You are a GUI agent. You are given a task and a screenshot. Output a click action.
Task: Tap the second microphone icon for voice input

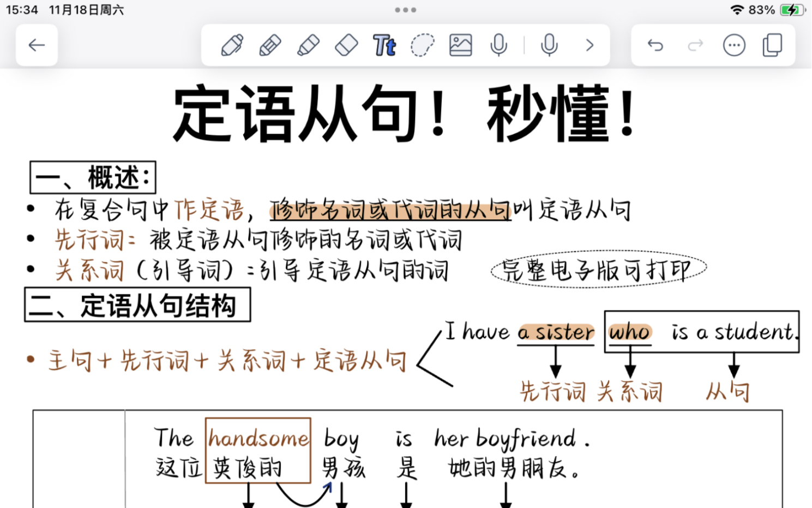[549, 46]
